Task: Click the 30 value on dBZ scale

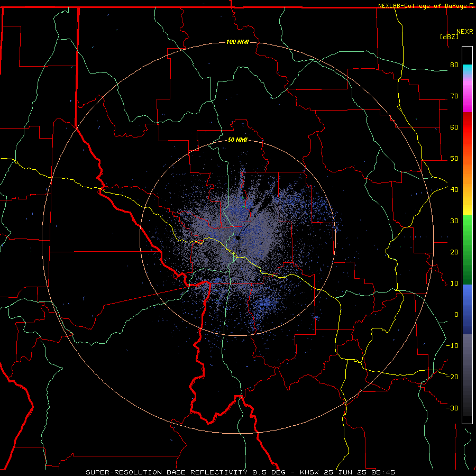Action: pos(454,221)
